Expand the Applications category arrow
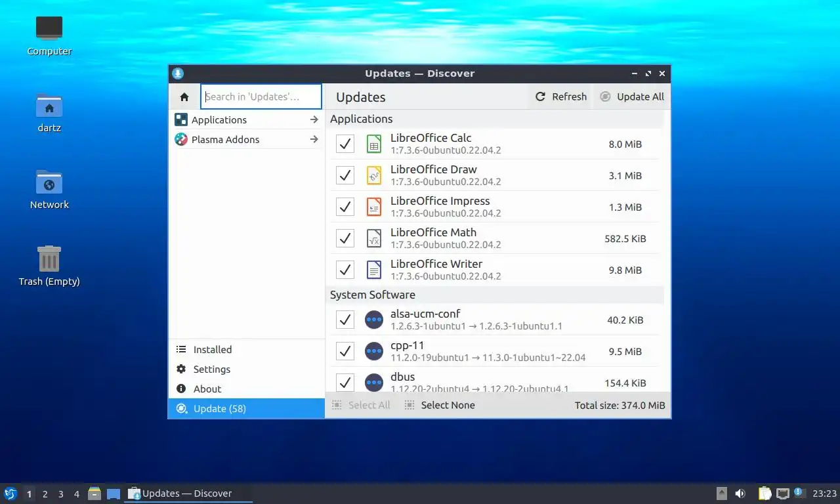840x504 pixels. [x=314, y=120]
